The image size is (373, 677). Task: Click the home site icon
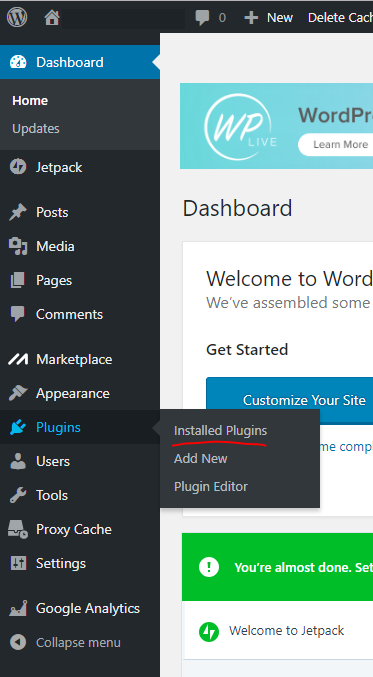[52, 18]
